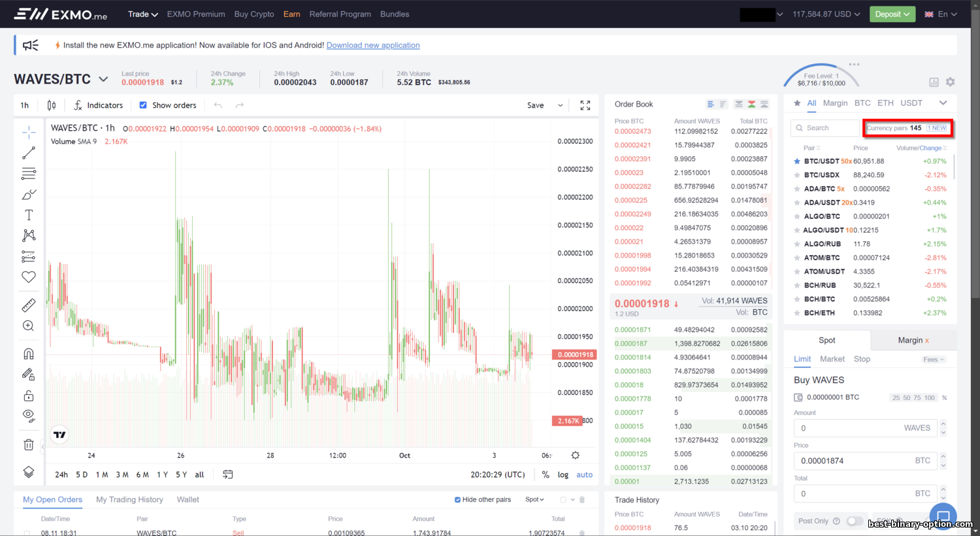Change candlestick chart style
980x536 pixels.
click(x=52, y=105)
